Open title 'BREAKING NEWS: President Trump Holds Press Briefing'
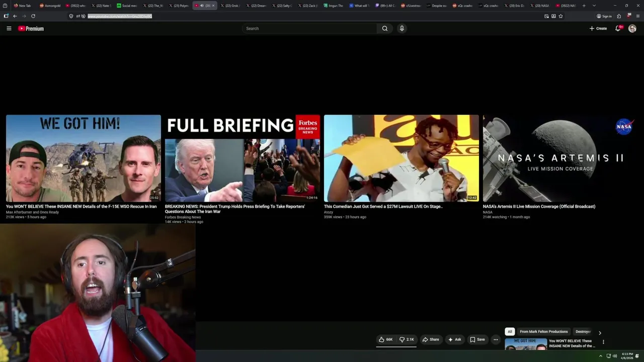Screen dimensions: 644x362 [x=235, y=209]
